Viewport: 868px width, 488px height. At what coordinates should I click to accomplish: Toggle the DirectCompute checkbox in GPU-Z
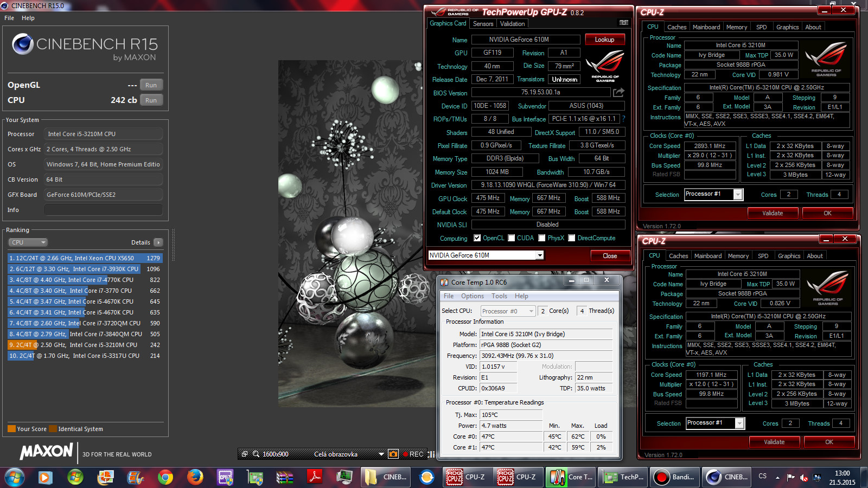pos(571,238)
